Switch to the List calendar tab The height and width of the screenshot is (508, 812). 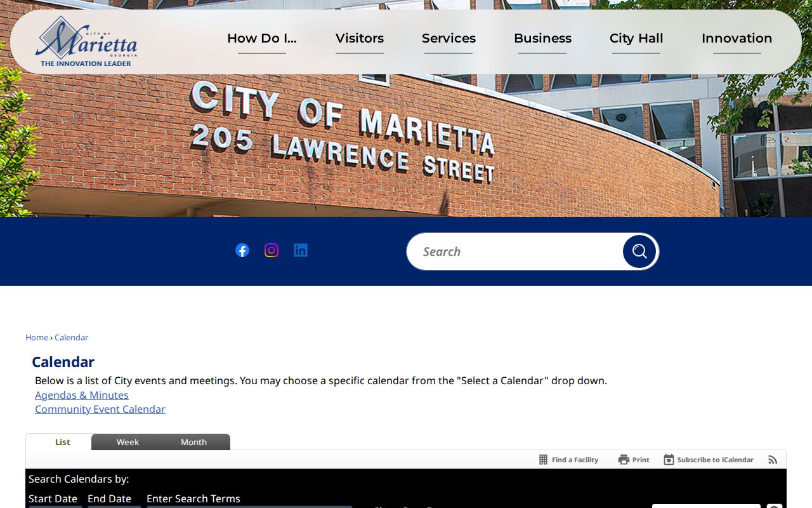pos(62,442)
